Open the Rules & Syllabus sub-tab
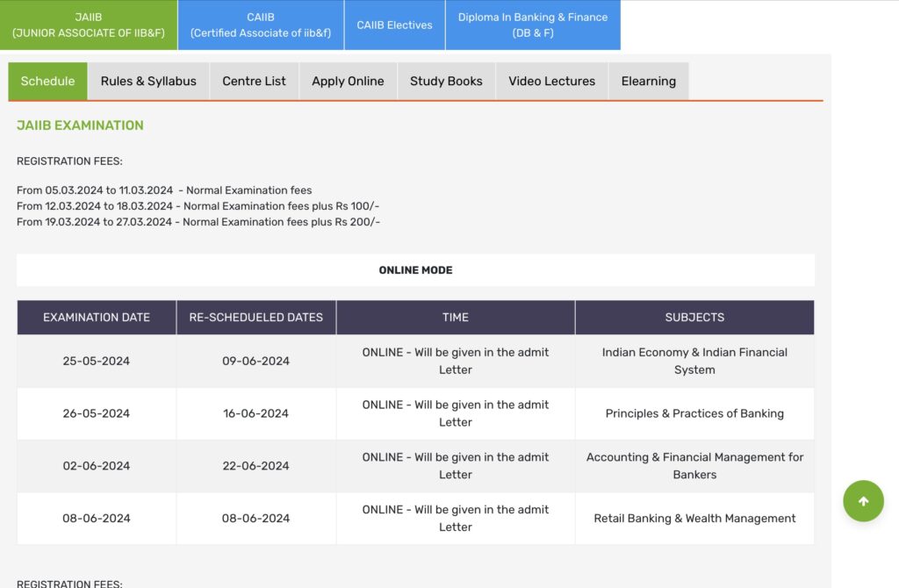Screen dimensions: 899x588 (148, 81)
